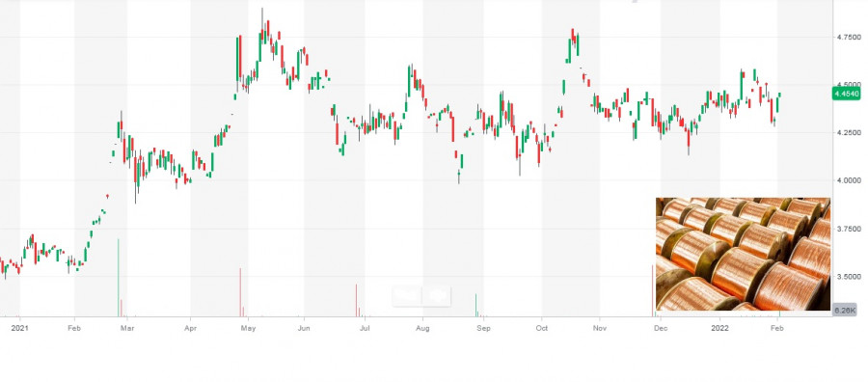The image size is (868, 382).
Task: Click the Mar label on time axis
Action: pyautogui.click(x=127, y=328)
